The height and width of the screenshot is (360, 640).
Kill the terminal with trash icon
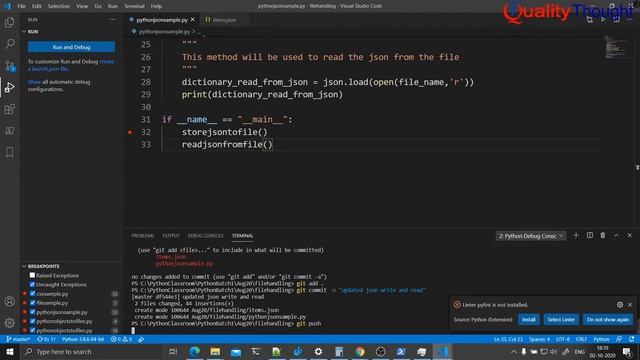click(603, 236)
